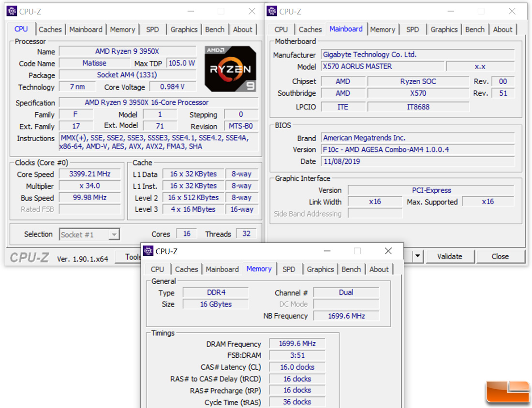Click the Close button in the Mainboard window
Screen dimensions: 532x408
[500, 256]
